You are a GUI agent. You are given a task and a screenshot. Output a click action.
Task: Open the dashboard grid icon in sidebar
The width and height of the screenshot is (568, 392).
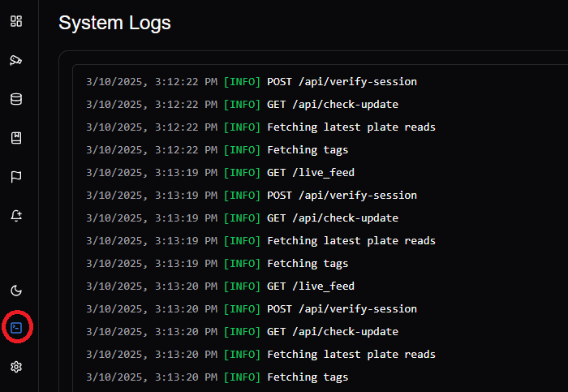16,21
